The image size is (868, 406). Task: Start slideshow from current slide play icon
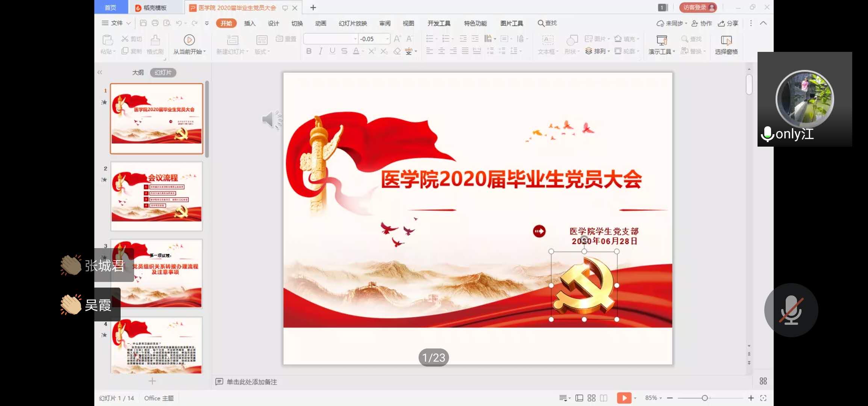click(x=189, y=40)
